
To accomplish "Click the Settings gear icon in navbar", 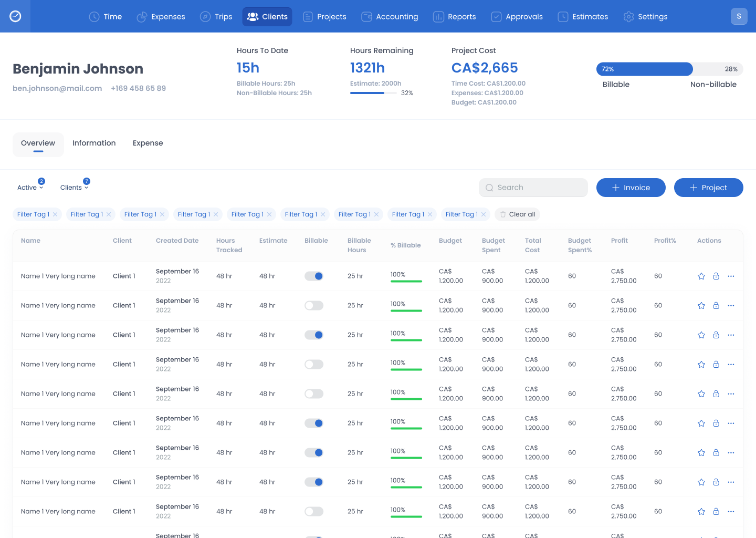I will coord(628,17).
